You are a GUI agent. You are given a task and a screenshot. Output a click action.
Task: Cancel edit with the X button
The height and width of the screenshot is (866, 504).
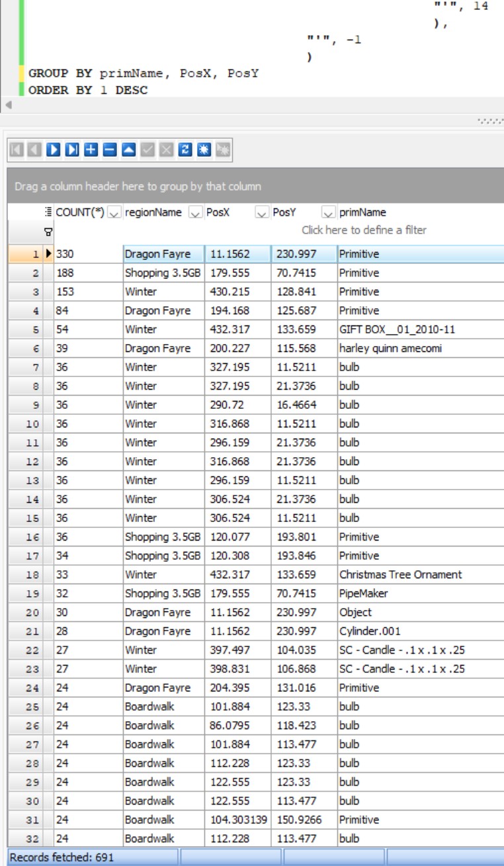(167, 150)
